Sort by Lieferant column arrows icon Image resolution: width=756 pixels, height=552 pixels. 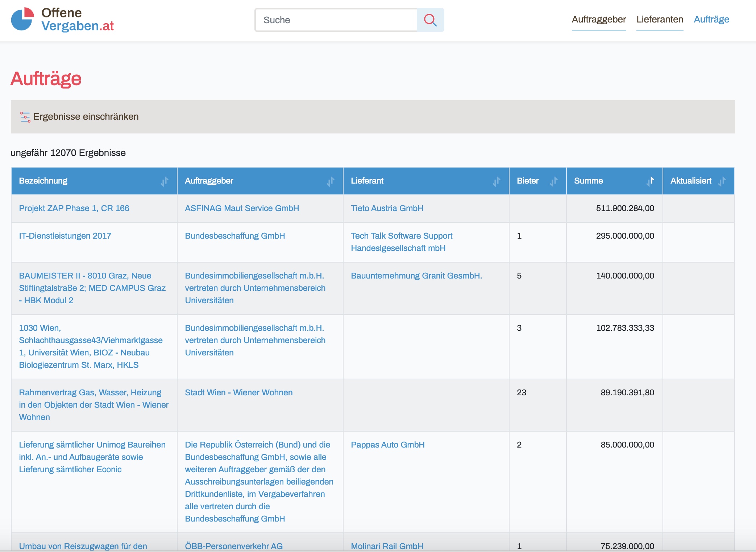pyautogui.click(x=497, y=181)
